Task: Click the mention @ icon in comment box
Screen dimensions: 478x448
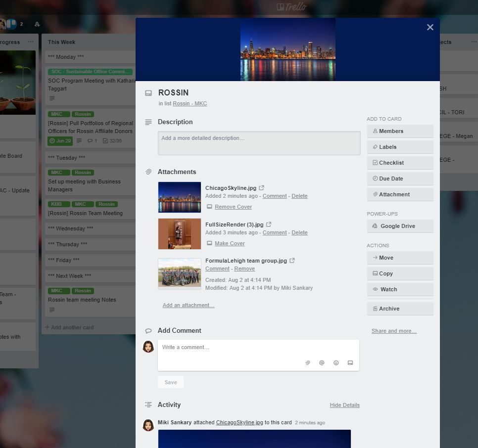Action: pyautogui.click(x=322, y=363)
